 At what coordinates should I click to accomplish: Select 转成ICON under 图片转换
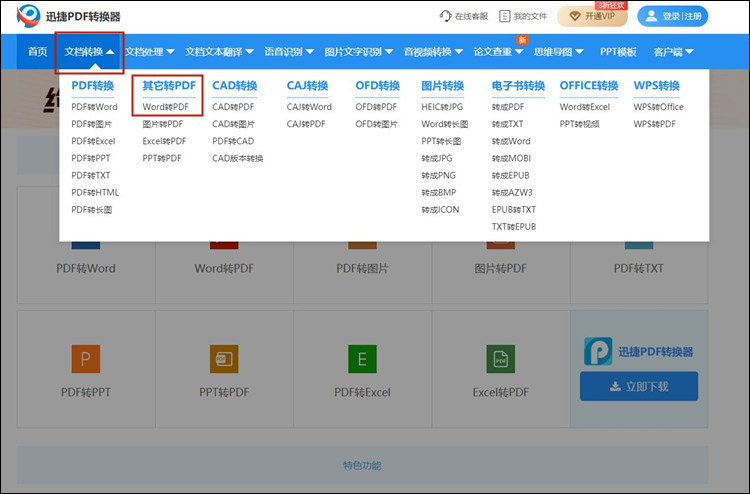(440, 210)
